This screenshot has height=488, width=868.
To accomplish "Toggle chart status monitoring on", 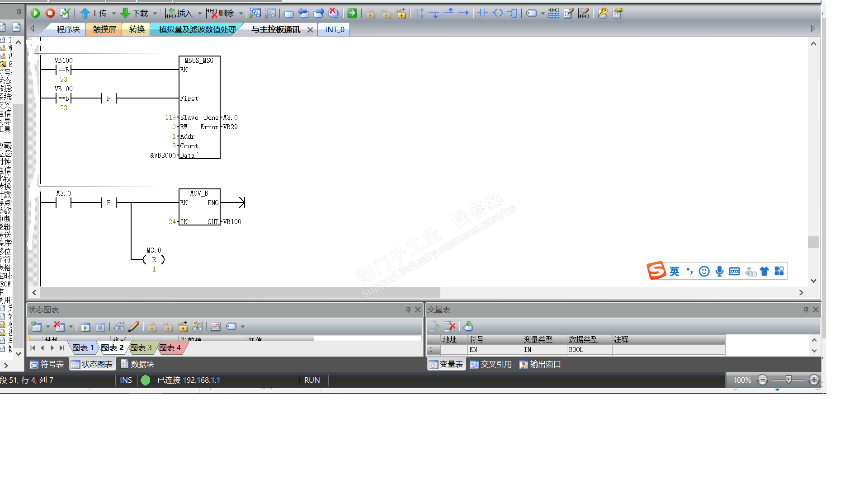I will tap(85, 327).
